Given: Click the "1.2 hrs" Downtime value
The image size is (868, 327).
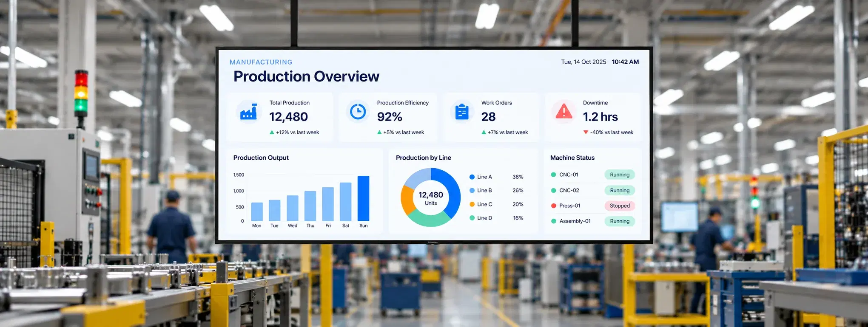Looking at the screenshot, I should pos(600,117).
